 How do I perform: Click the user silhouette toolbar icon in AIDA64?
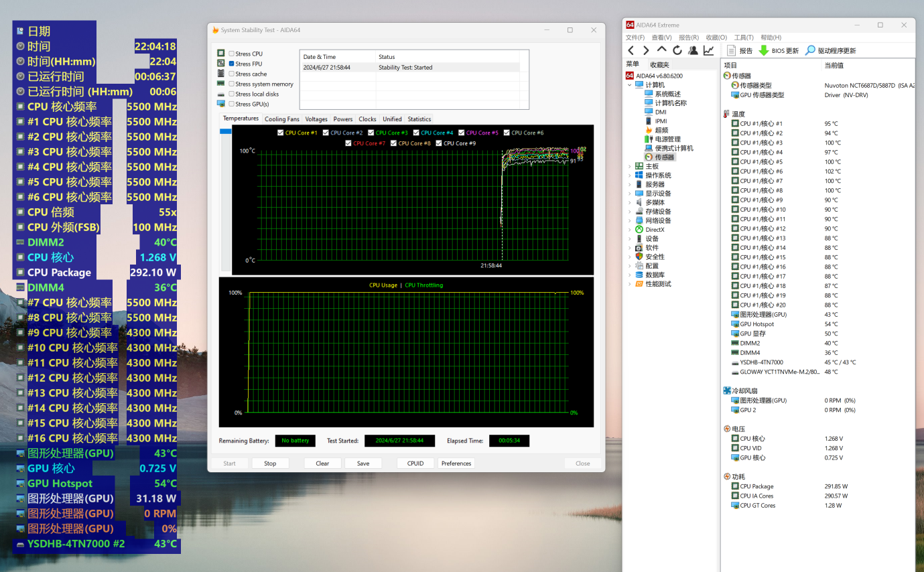coord(693,50)
